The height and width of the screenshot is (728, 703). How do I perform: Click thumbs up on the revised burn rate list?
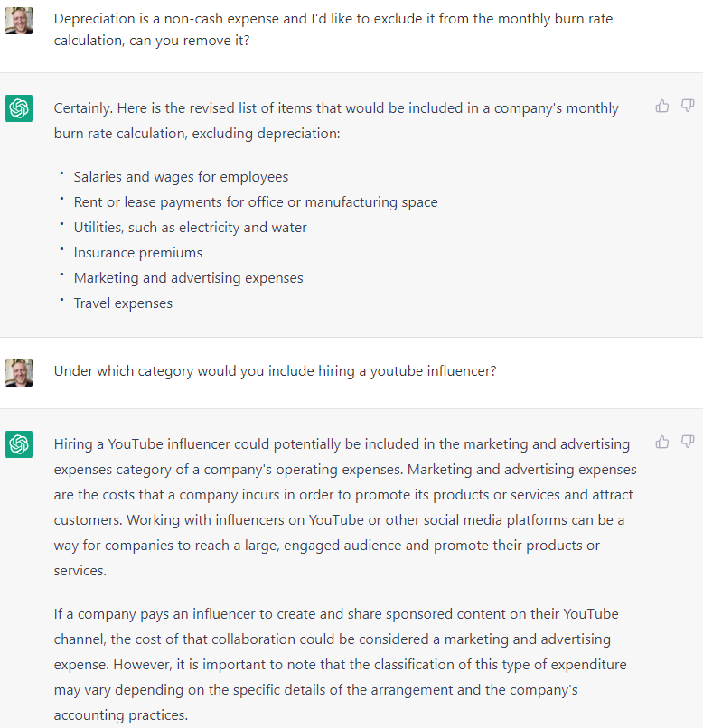point(661,107)
